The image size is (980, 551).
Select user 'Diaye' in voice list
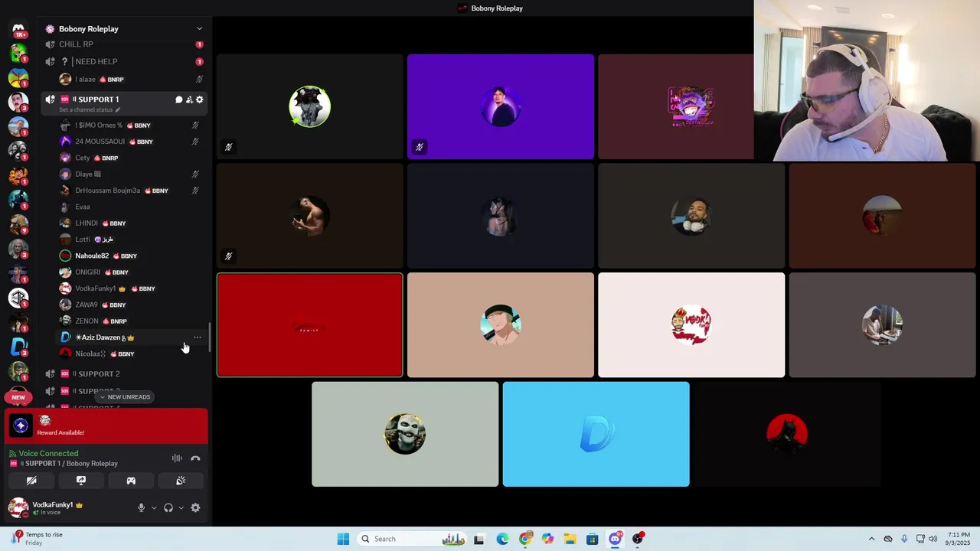click(x=132, y=174)
